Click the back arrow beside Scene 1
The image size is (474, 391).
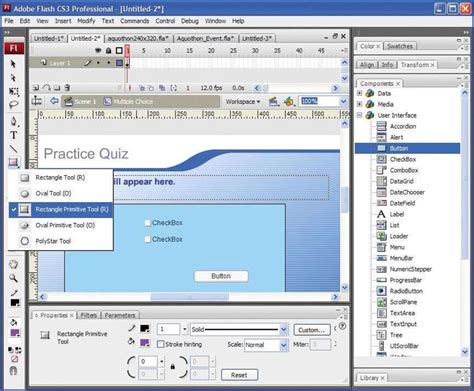point(54,101)
